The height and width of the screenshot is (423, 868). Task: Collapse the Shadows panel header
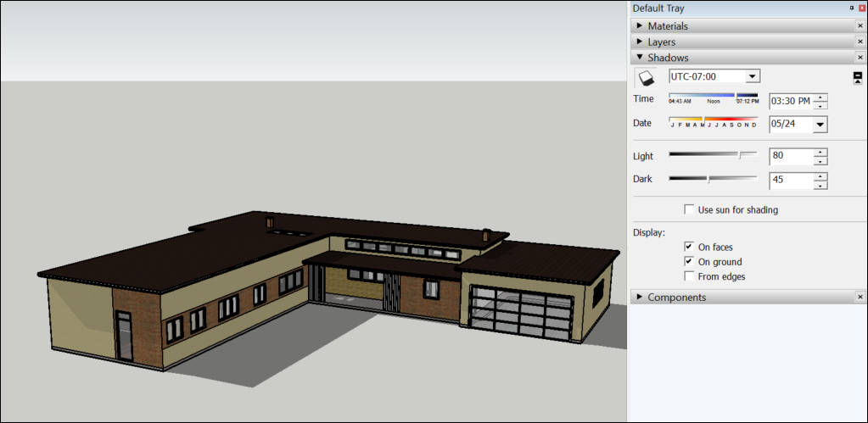pyautogui.click(x=668, y=58)
